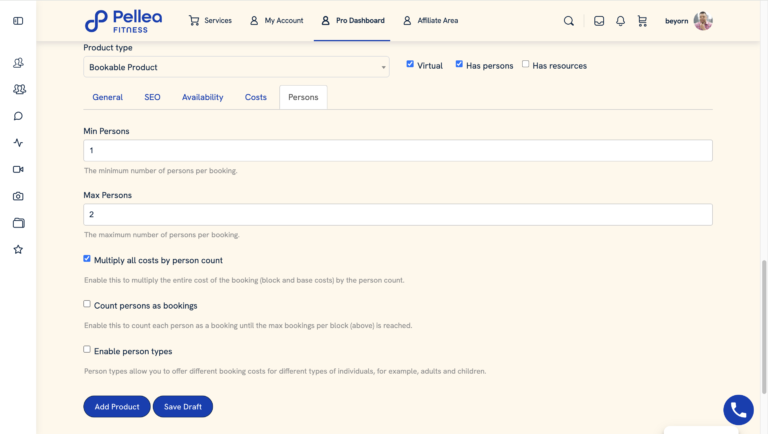Open the Services menu
Screen dimensions: 768x434
(210, 21)
